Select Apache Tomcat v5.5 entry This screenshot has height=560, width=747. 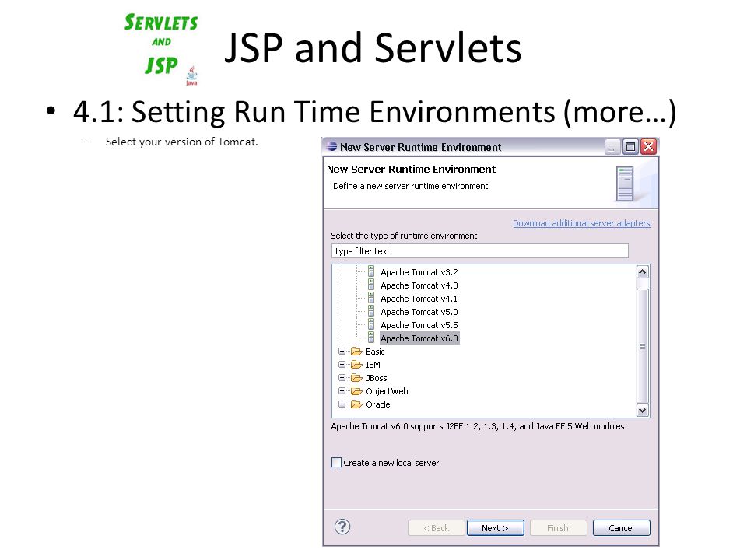pos(419,325)
